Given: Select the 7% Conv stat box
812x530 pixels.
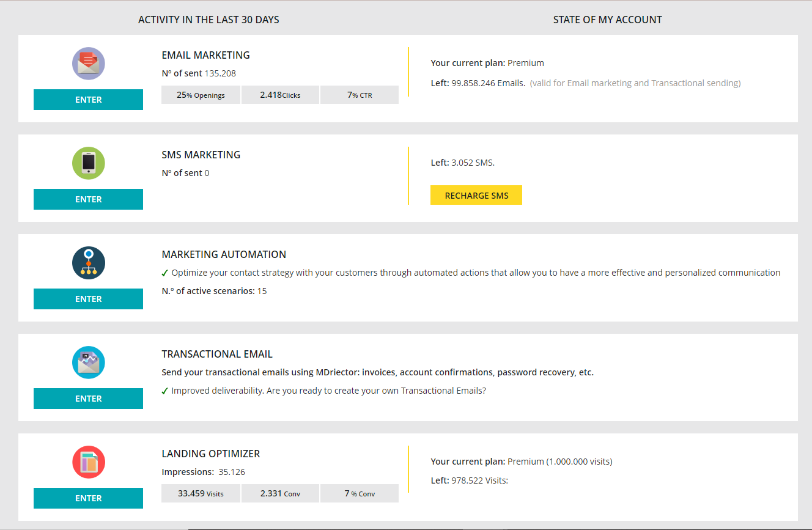Looking at the screenshot, I should pos(360,493).
